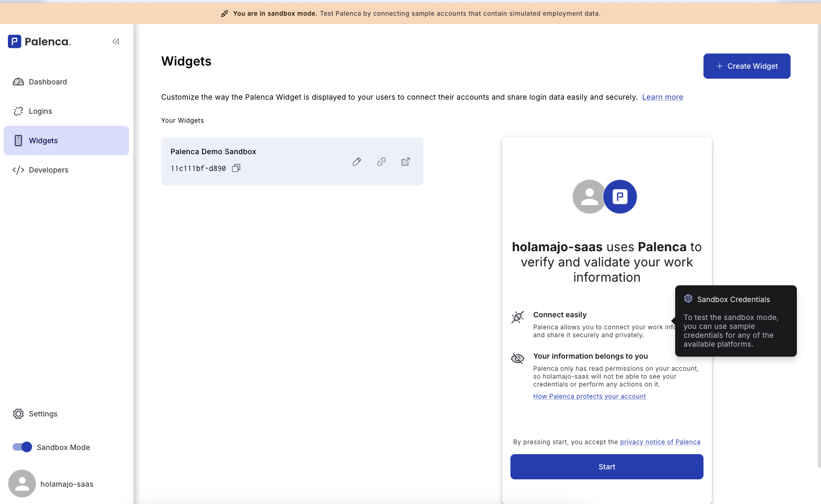Click the Connect easily plug icon
The image size is (821, 504).
[x=517, y=317]
